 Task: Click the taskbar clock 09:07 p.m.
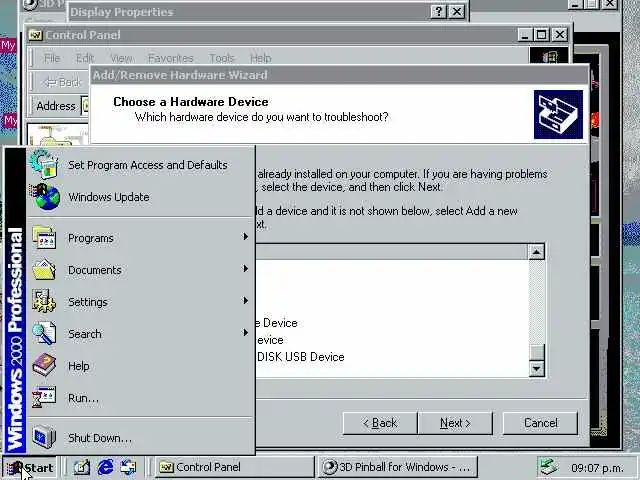598,468
